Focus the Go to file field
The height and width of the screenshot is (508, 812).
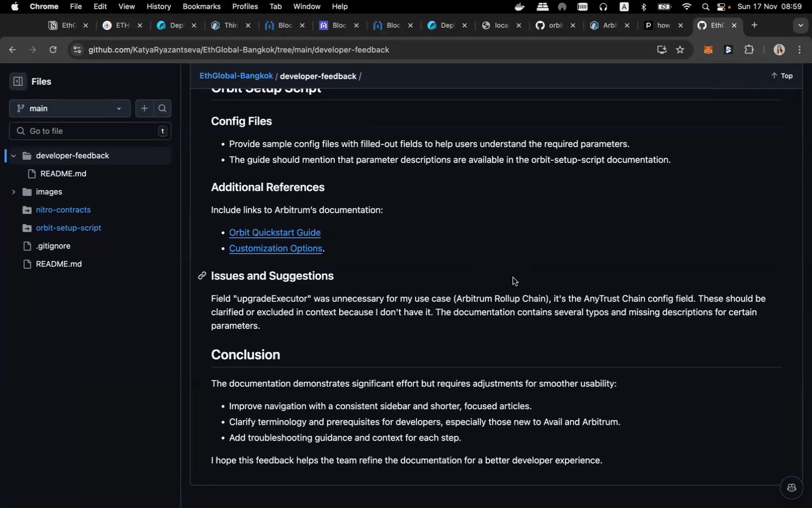90,132
